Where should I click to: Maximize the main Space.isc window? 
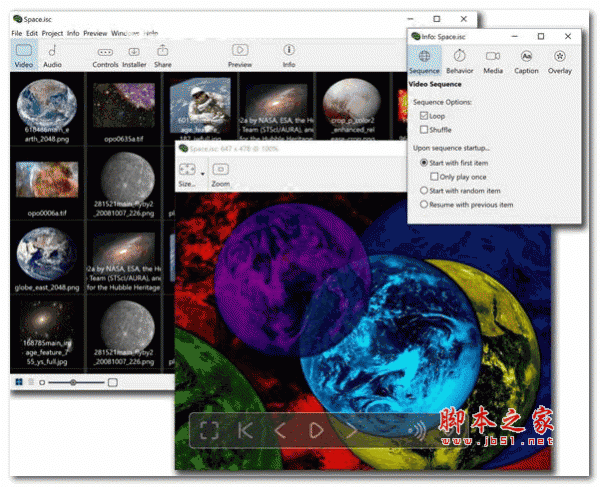(437, 19)
